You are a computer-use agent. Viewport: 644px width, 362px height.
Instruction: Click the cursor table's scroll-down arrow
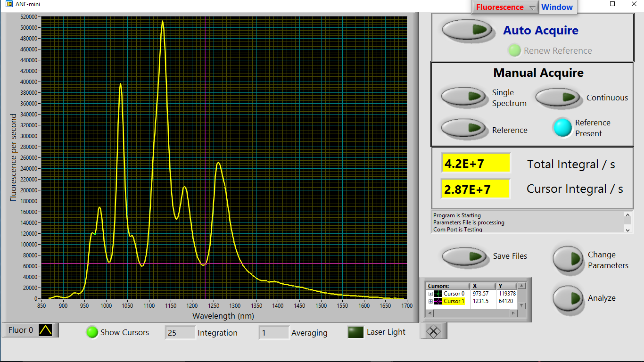click(x=521, y=305)
